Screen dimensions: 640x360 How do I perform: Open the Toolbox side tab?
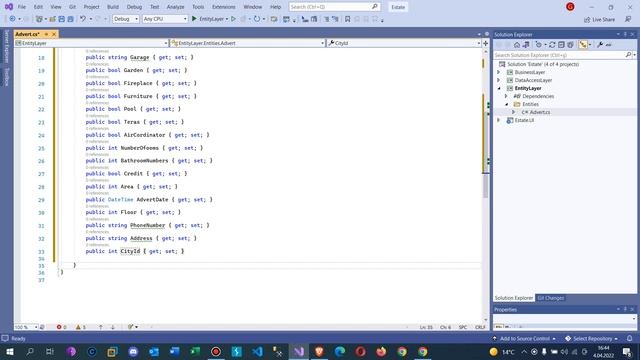pos(7,77)
